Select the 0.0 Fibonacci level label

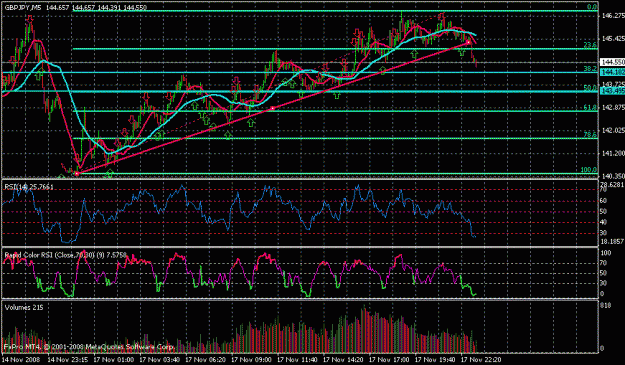(x=592, y=7)
